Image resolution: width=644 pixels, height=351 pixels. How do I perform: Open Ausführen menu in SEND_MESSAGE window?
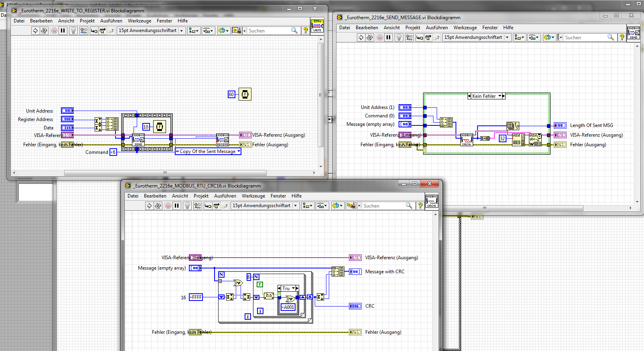point(436,28)
